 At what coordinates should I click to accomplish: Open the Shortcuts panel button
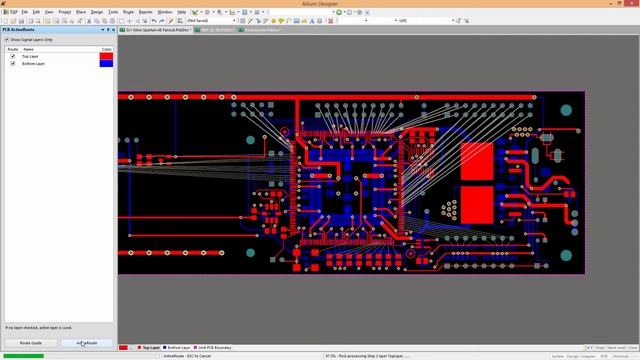pos(621,356)
